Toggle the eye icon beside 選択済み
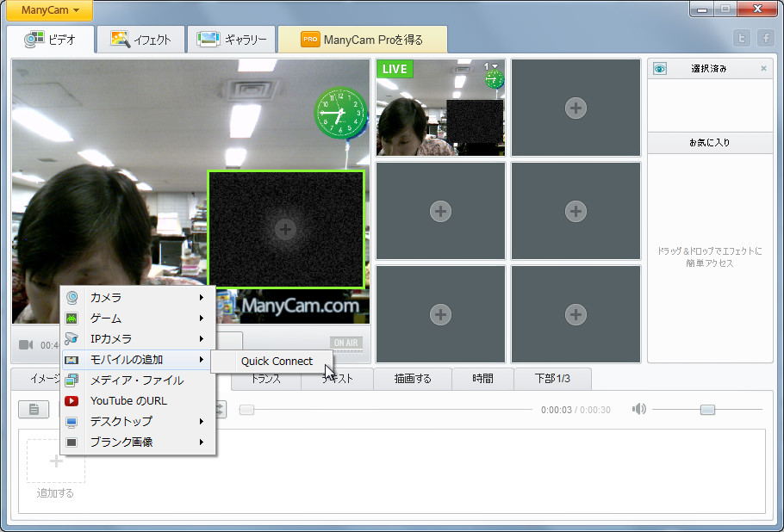The height and width of the screenshot is (532, 784). click(659, 69)
